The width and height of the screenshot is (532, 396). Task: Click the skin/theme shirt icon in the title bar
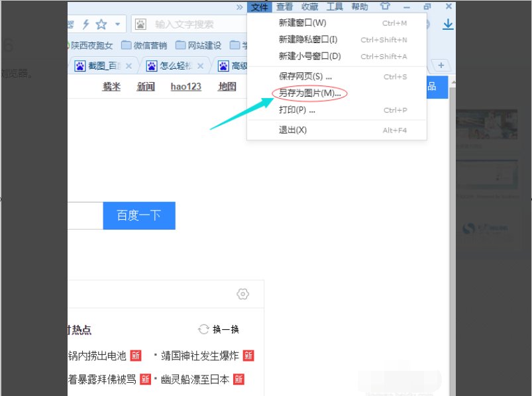point(384,6)
